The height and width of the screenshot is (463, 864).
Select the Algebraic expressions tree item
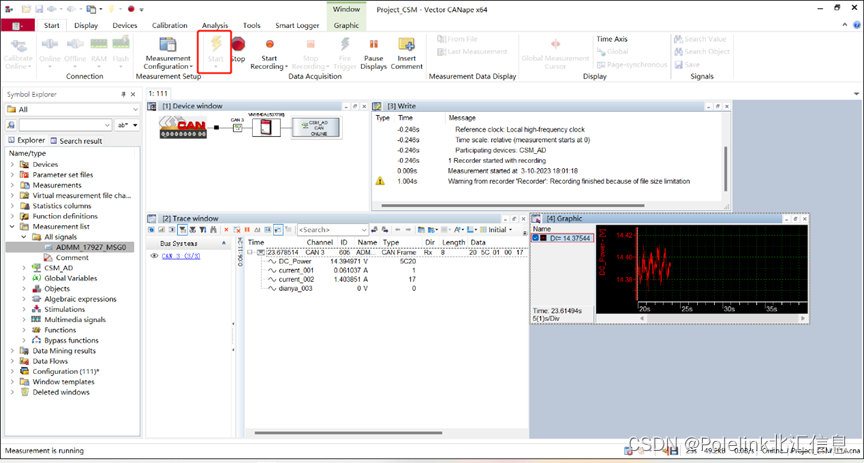tap(80, 299)
